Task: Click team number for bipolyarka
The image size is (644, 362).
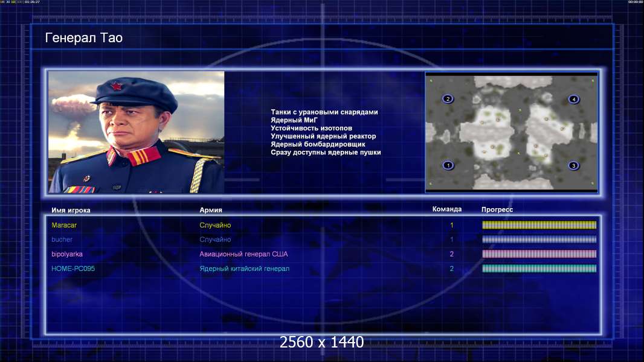Action: (x=452, y=254)
